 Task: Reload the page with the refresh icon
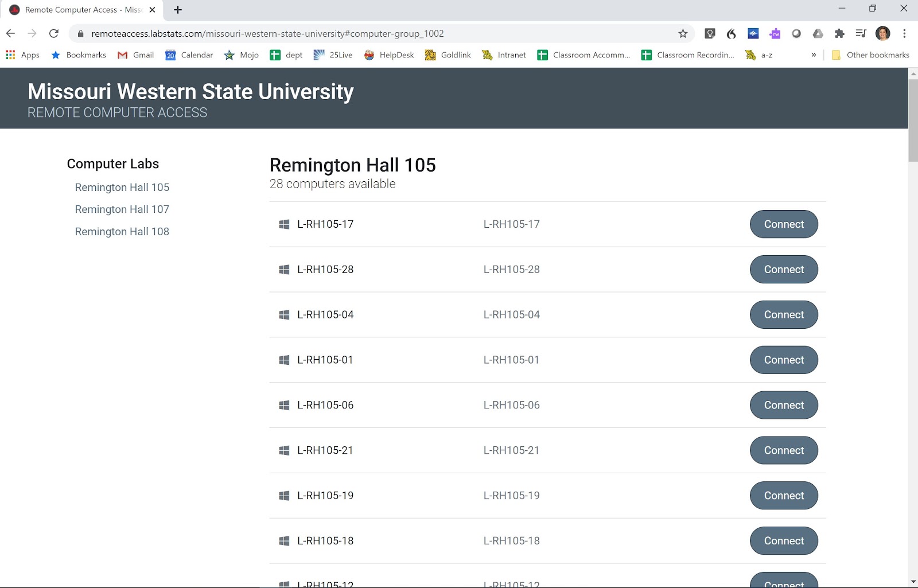point(54,33)
